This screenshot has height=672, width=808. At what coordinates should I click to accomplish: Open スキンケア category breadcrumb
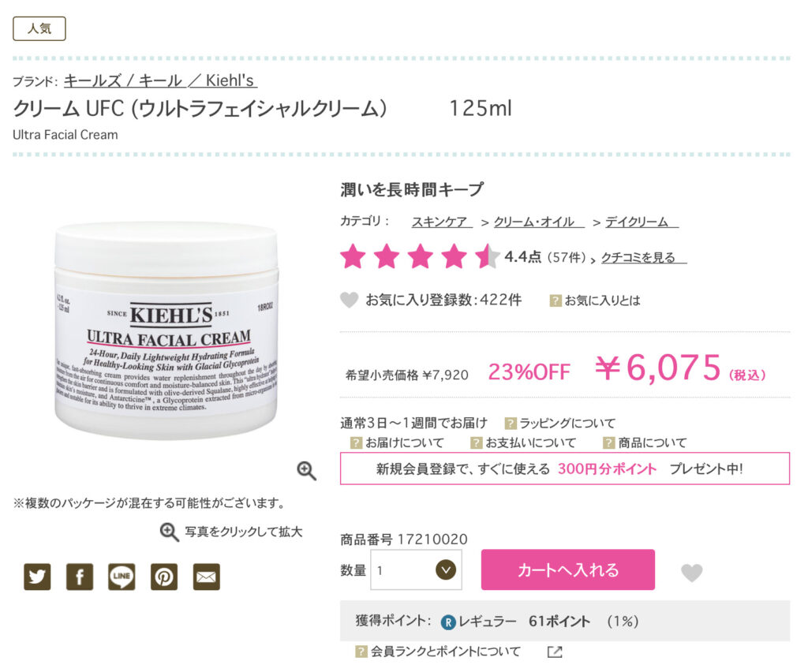(440, 222)
